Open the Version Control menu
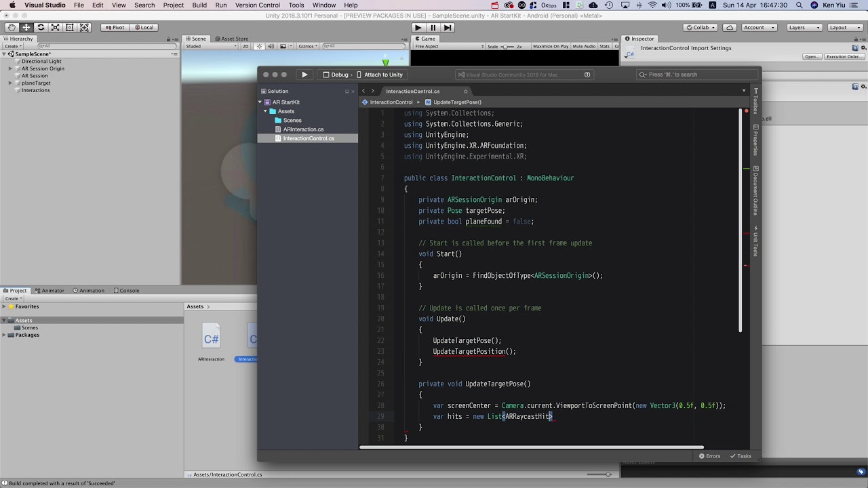The width and height of the screenshot is (868, 488). pos(258,5)
